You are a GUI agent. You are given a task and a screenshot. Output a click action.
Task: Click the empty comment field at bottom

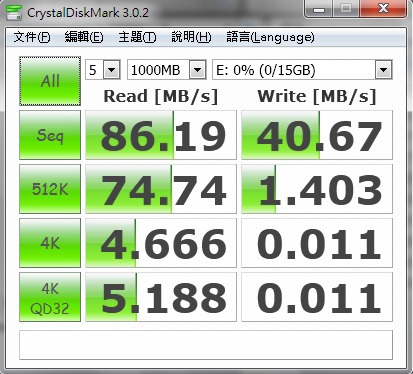tap(206, 345)
